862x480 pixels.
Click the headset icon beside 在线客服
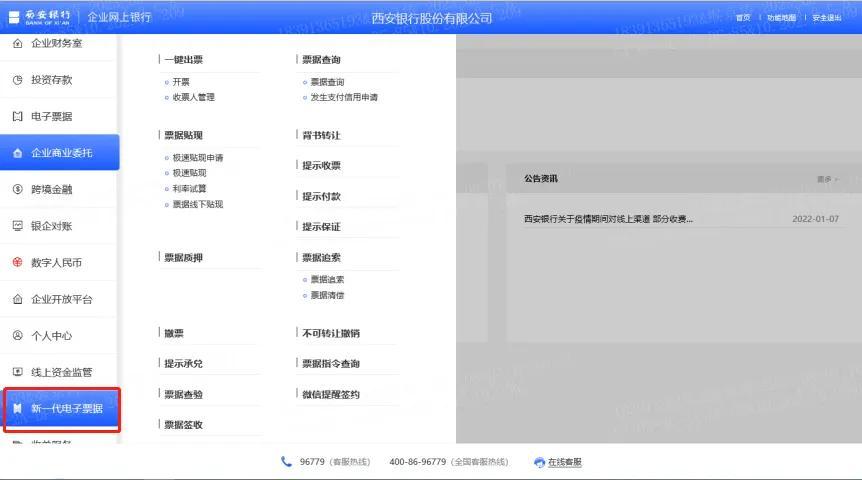[539, 462]
